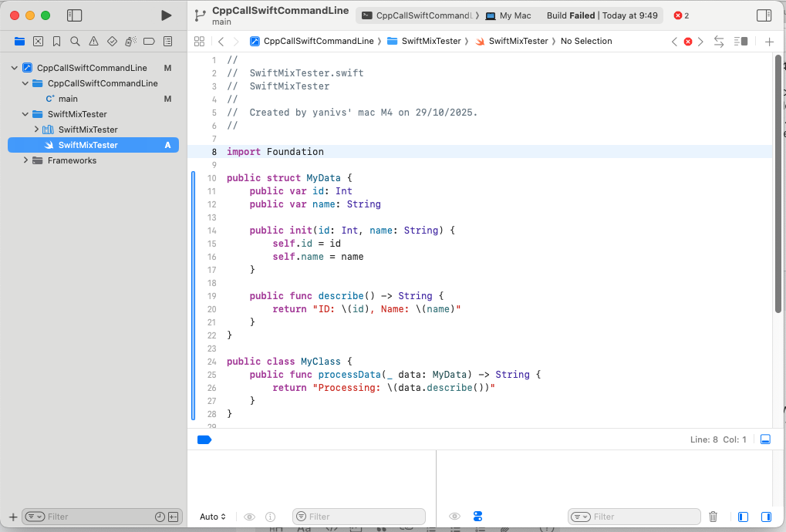
Task: Click No Selection in the jump bar
Action: [585, 41]
